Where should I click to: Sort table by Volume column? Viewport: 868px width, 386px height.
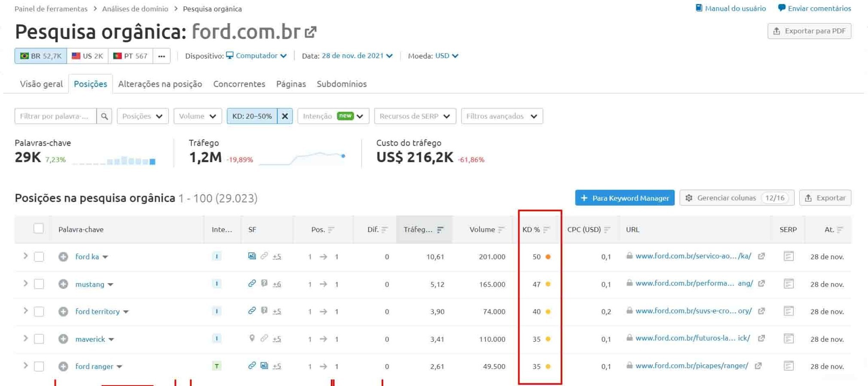[487, 230]
